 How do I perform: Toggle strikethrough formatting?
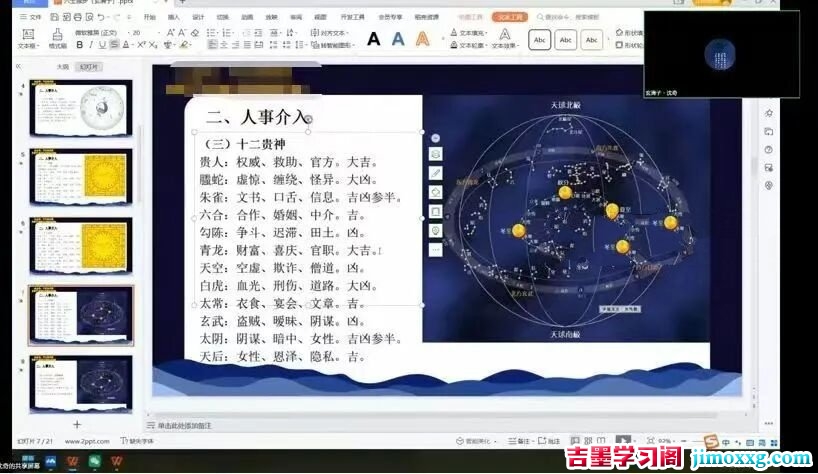coord(114,45)
